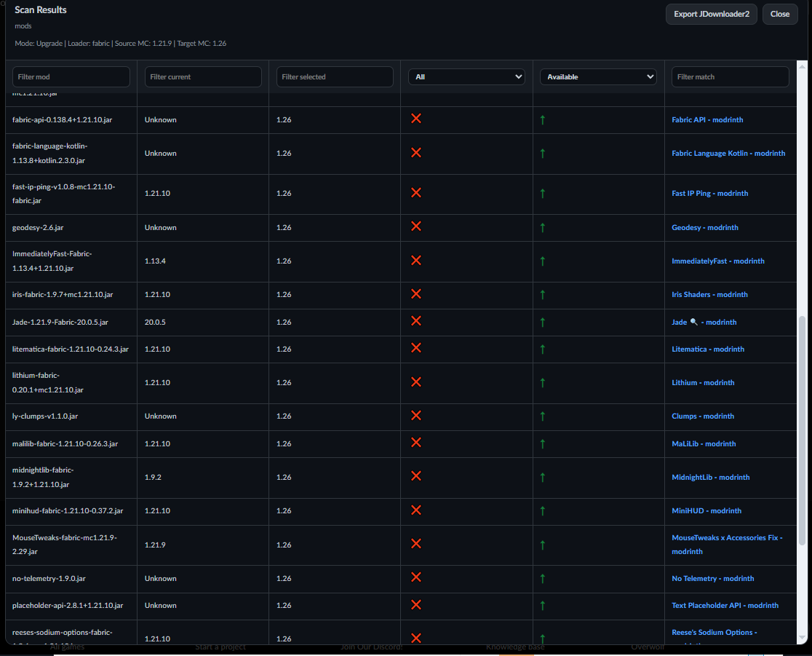Focus the Filter current input field
The width and height of the screenshot is (812, 656).
pos(203,76)
